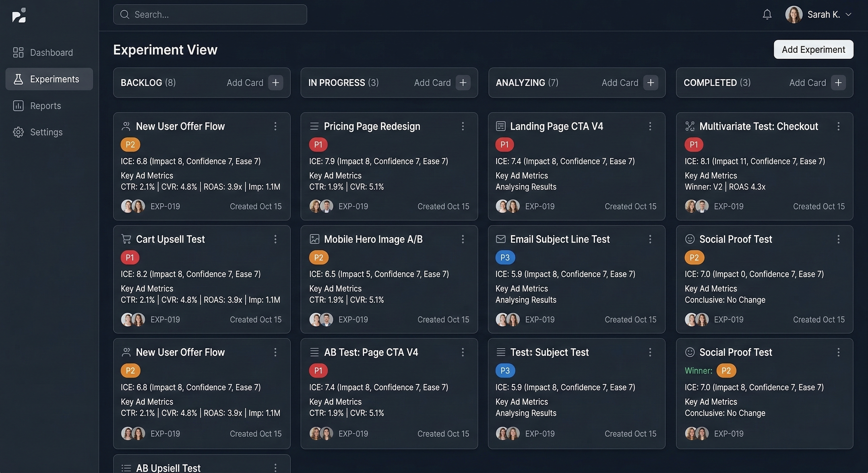Click the envelope icon on Email Subject Line Test
Image resolution: width=868 pixels, height=473 pixels.
pyautogui.click(x=501, y=239)
